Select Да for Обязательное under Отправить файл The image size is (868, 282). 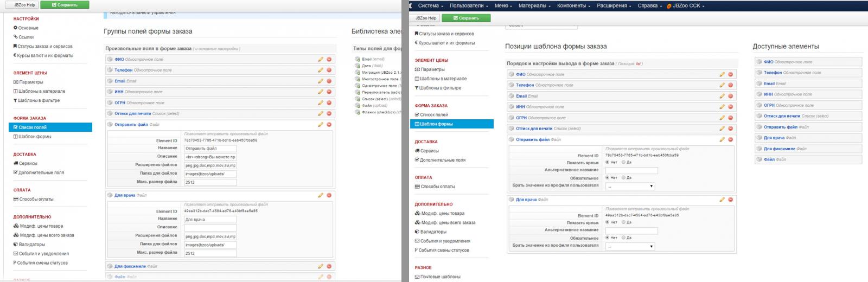click(624, 178)
